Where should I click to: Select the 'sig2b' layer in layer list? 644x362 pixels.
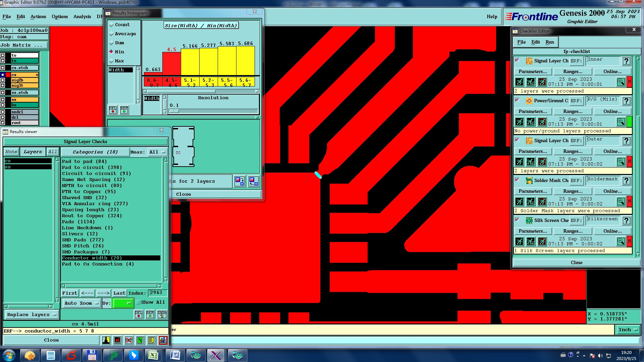24,80
